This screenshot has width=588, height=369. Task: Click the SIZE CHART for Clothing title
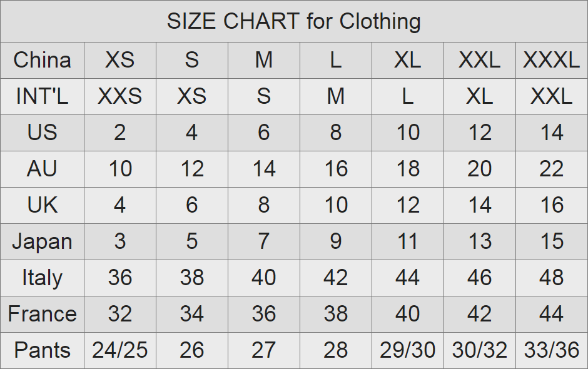tap(293, 22)
